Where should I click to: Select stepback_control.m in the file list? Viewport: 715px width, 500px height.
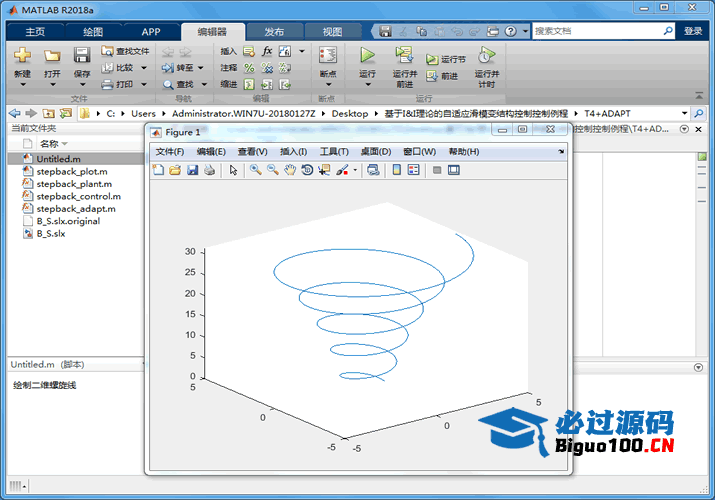(76, 196)
